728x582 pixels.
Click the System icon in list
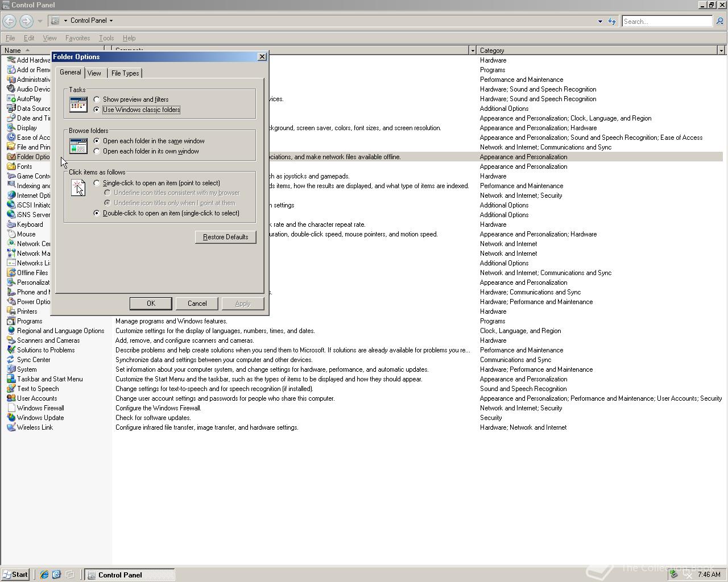pos(11,369)
